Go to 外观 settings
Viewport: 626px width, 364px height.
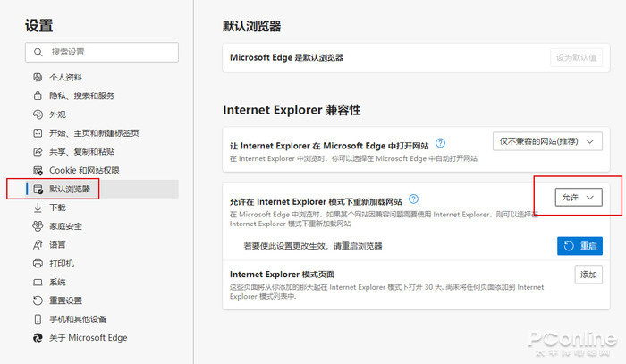tap(57, 114)
